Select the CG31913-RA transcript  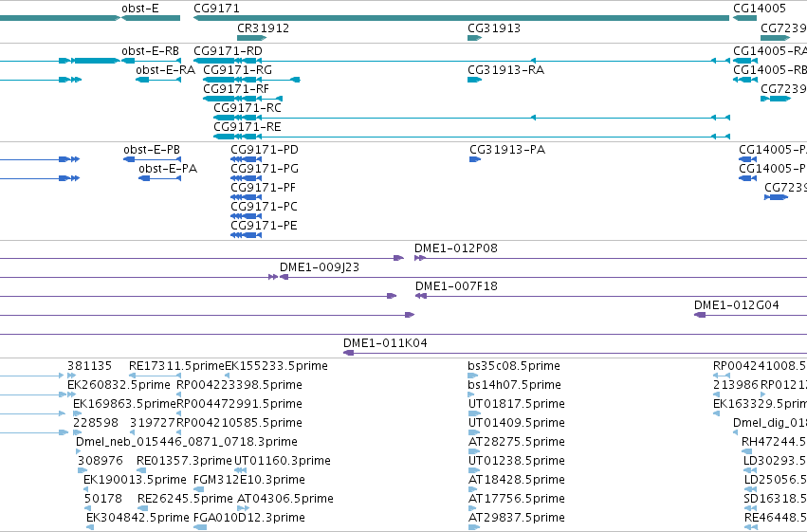pyautogui.click(x=474, y=80)
